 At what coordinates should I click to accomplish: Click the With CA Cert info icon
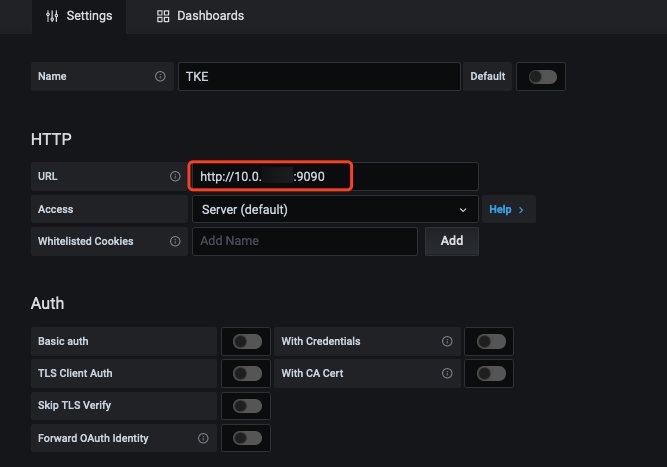click(x=447, y=373)
